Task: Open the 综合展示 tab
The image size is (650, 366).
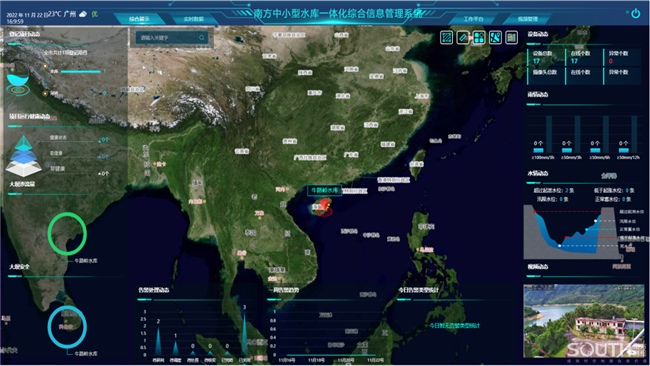Action: tap(139, 19)
